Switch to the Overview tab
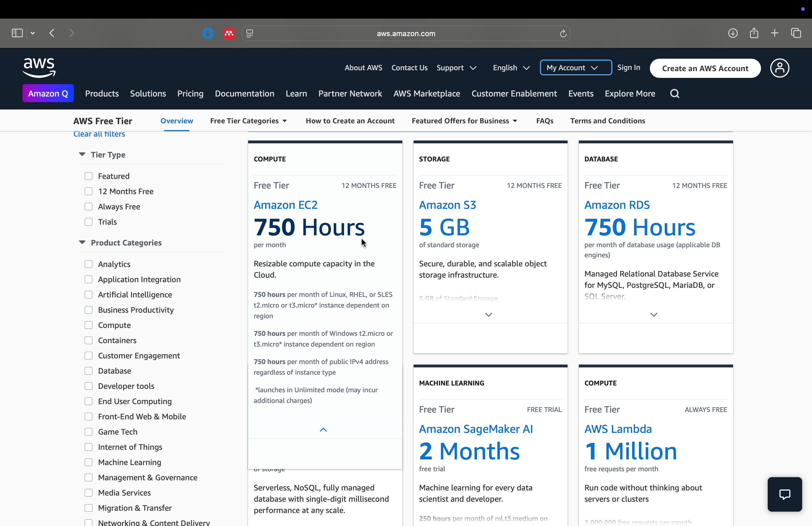Screen dimensions: 812x526 coord(177,120)
